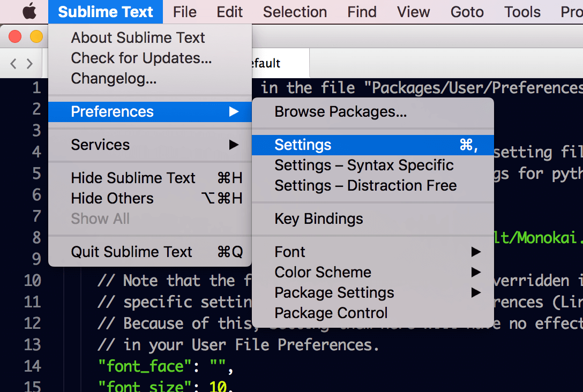The image size is (583, 392).
Task: Open the Tools menu
Action: coord(522,12)
